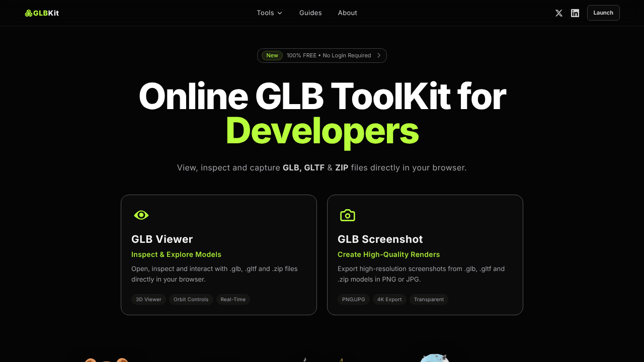Click the Real-Time tag

tap(233, 300)
